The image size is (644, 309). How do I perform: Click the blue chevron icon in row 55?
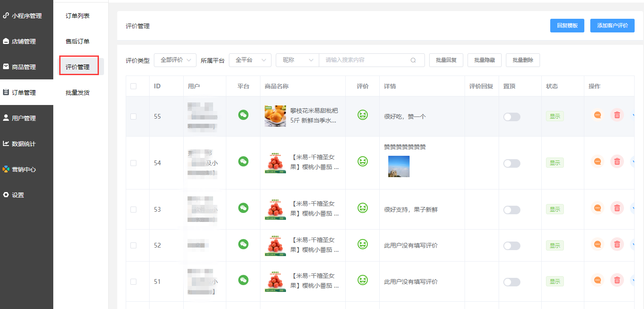point(632,115)
